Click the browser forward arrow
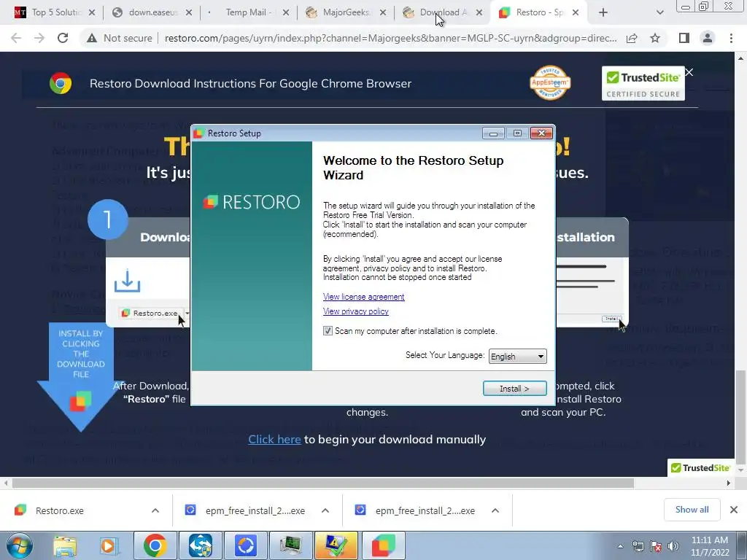 (x=39, y=38)
